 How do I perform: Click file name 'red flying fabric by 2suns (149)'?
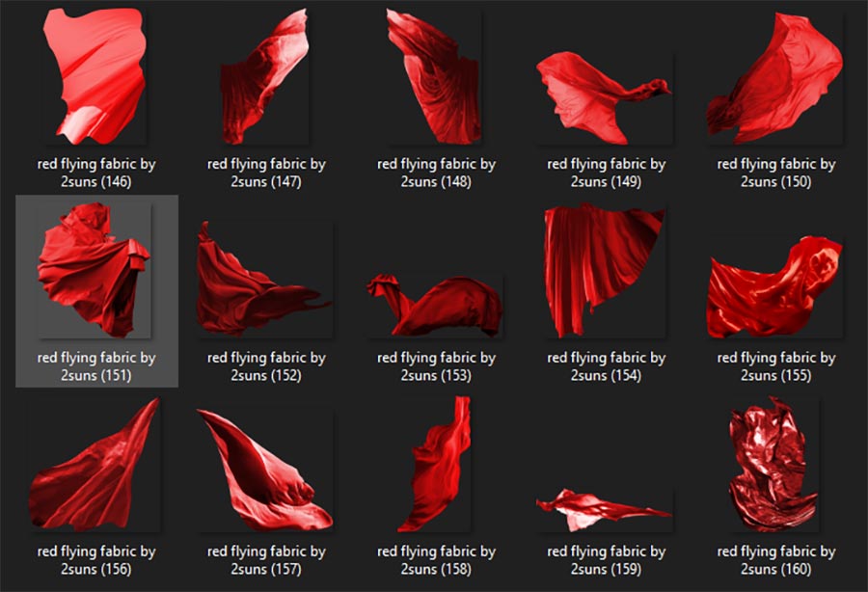click(607, 173)
